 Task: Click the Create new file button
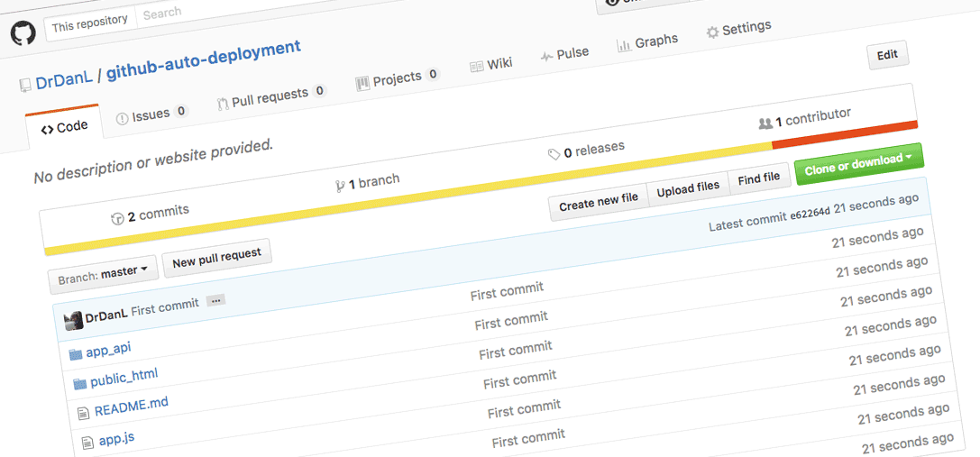598,202
